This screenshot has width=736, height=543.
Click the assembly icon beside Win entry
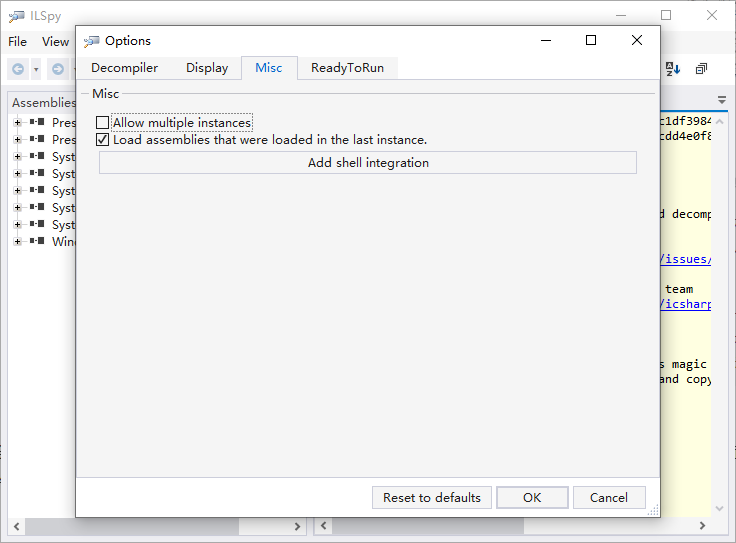[37, 241]
